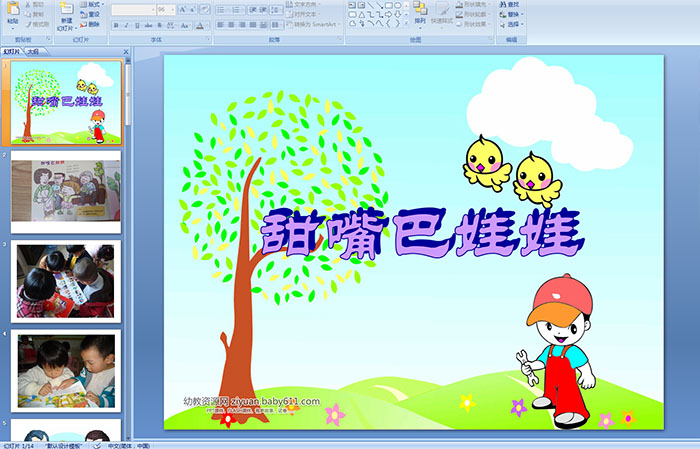
Task: Click the Paste clipboard icon
Action: 13,8
